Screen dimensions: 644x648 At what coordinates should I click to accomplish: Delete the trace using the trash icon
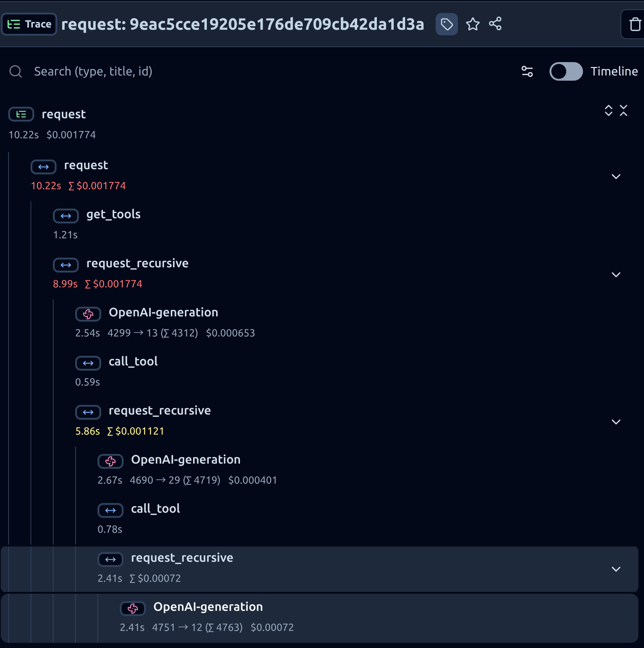click(634, 25)
